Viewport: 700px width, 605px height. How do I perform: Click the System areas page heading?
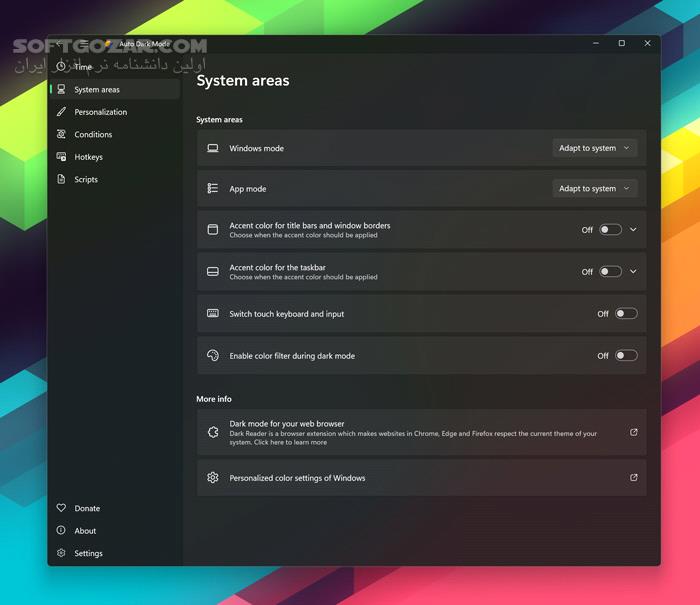(x=243, y=81)
